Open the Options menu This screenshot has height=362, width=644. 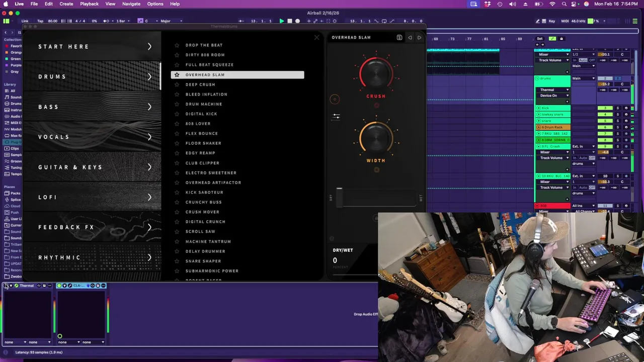click(155, 4)
